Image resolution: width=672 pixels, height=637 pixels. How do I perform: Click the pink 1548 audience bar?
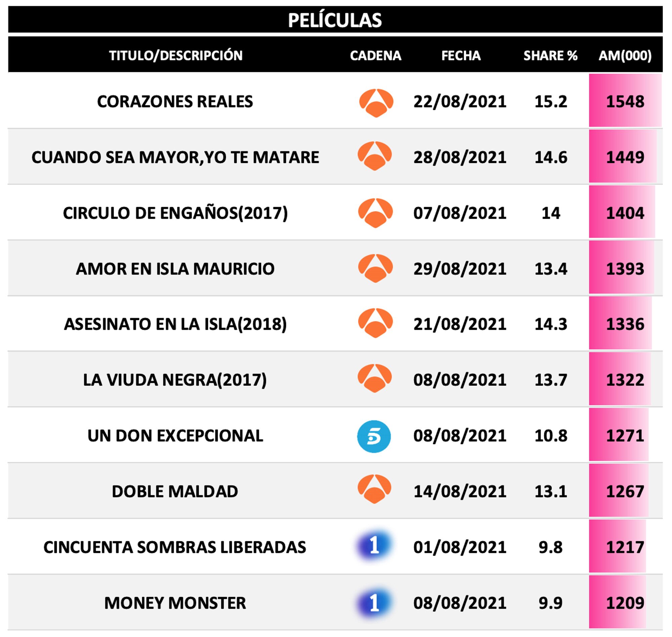625,101
